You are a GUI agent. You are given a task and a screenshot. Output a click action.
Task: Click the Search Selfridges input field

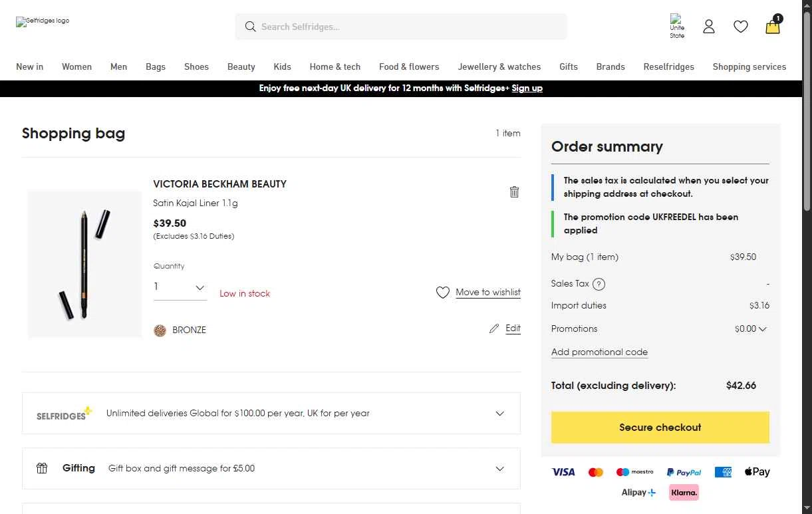(x=401, y=27)
